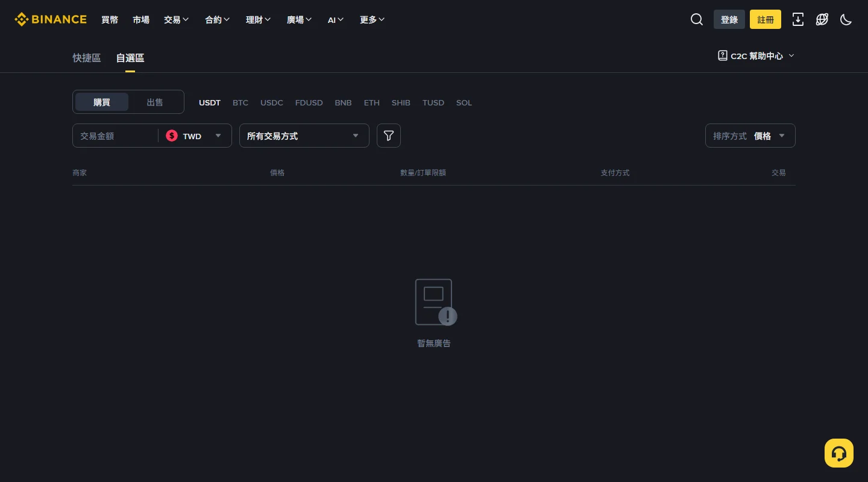
Task: Switch to the 自選區 tab
Action: (x=130, y=58)
